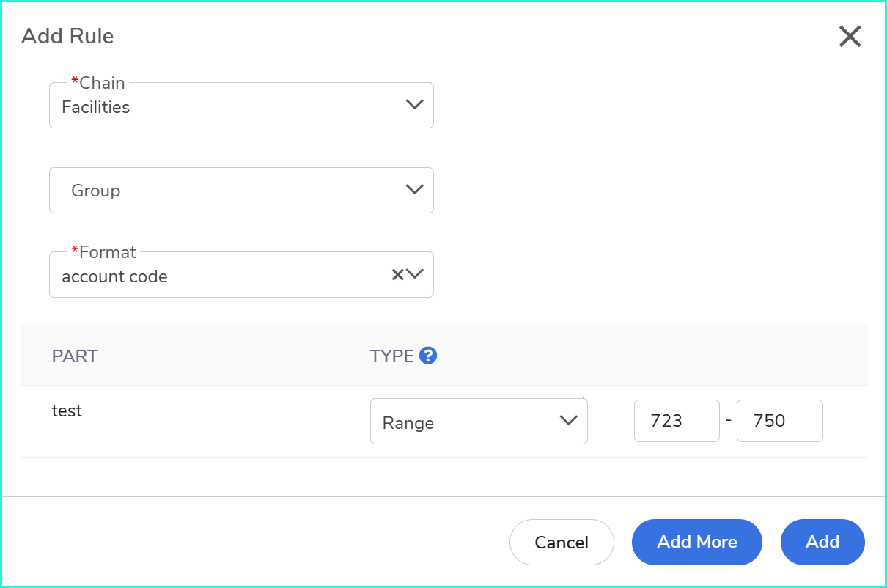Click the range start field showing 723
Screen dimensions: 887x588
(x=676, y=421)
